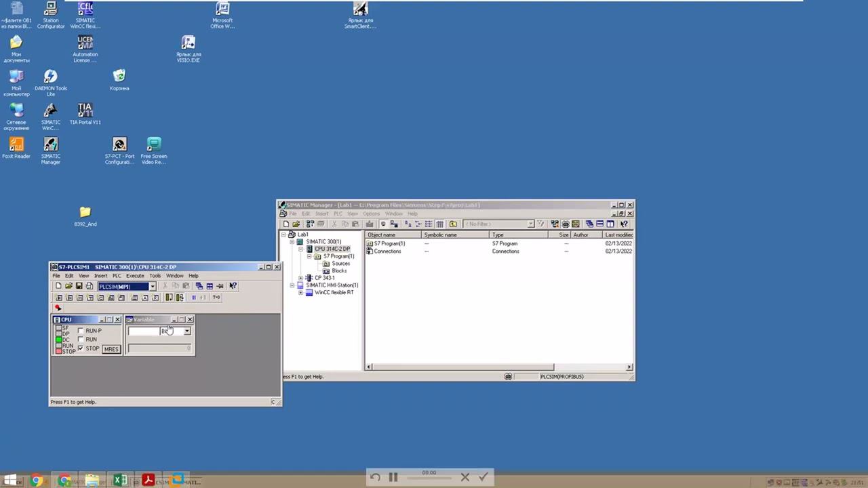Open SIMATIC Manager desktop shortcut
The height and width of the screenshot is (488, 868).
coord(51,150)
